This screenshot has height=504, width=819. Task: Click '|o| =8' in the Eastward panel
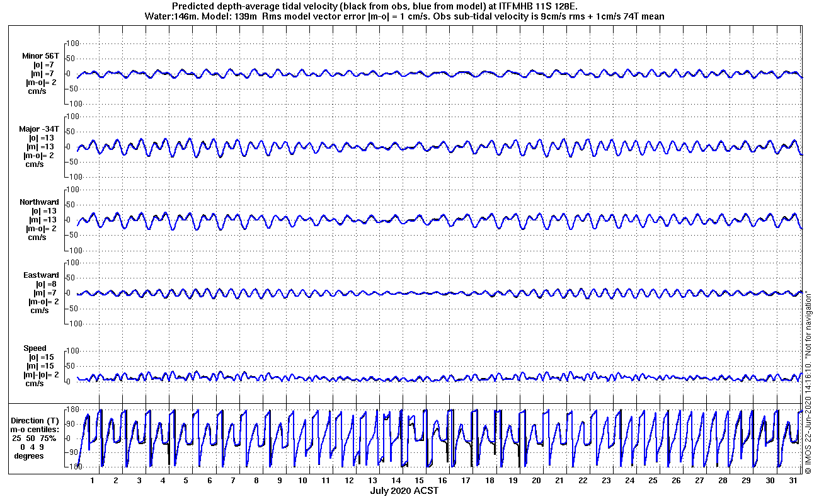pyautogui.click(x=47, y=284)
